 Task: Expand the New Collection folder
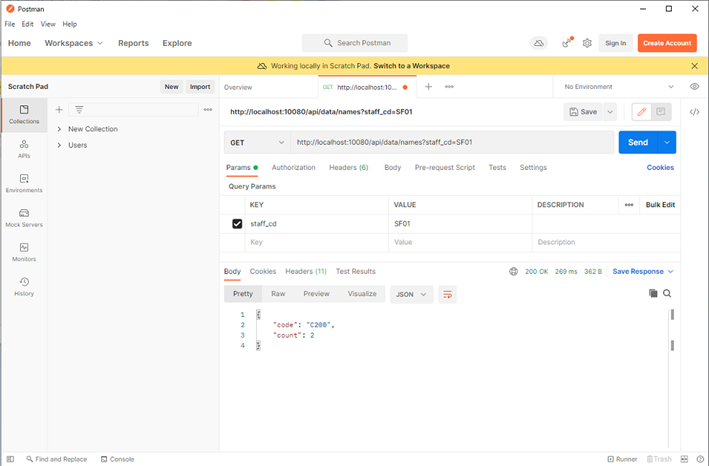pos(60,129)
